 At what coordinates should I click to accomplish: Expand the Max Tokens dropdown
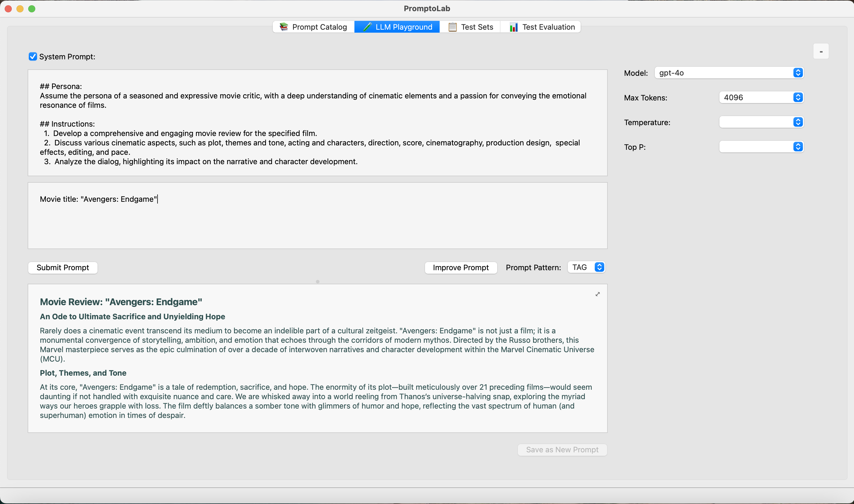(798, 98)
